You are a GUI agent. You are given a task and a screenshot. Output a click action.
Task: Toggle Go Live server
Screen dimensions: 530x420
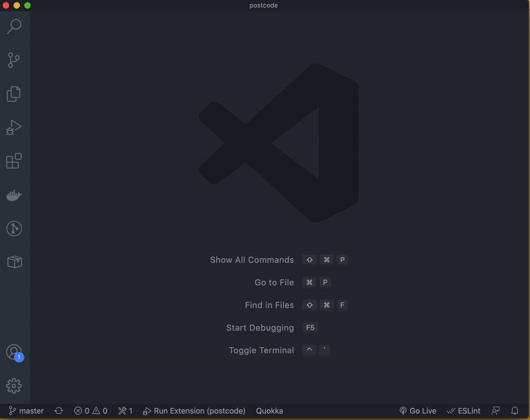pos(417,411)
